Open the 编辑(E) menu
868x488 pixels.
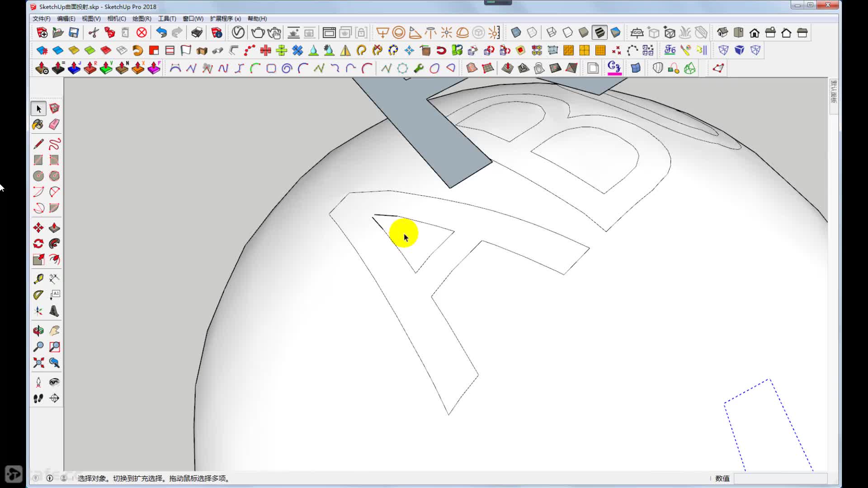66,19
